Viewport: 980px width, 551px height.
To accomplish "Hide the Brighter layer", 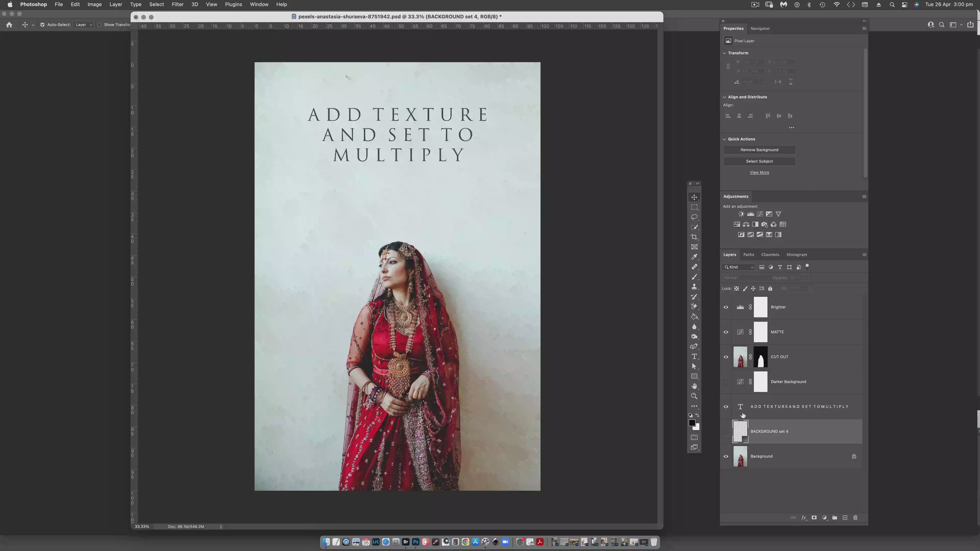I will (726, 307).
